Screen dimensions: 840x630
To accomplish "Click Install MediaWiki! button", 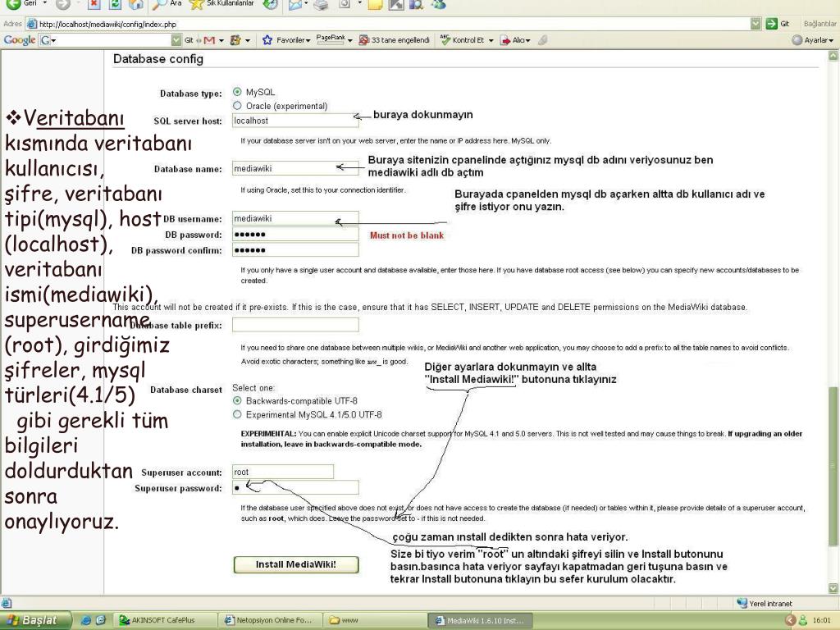I will [x=295, y=564].
